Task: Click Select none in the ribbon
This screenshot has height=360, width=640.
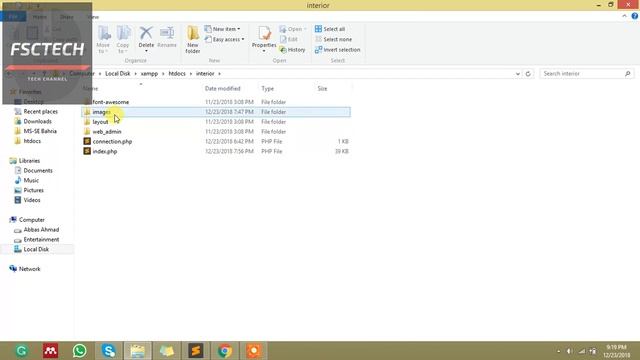Action: [333, 40]
